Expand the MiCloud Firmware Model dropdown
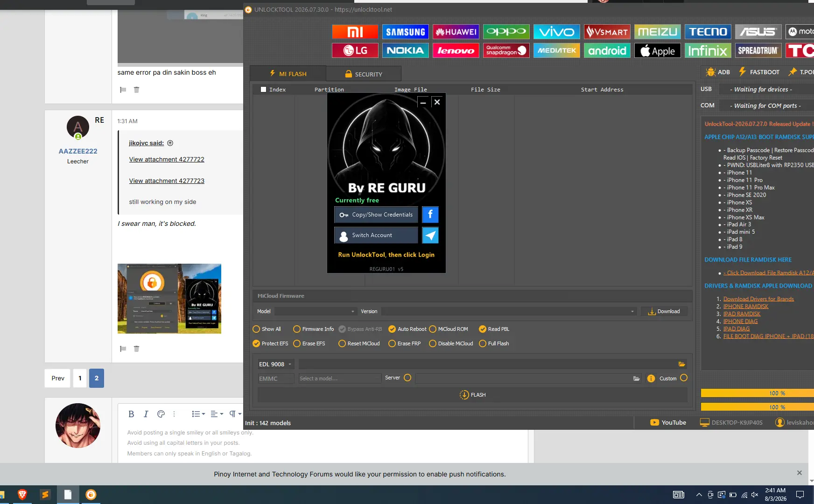The height and width of the screenshot is (504, 814). click(x=316, y=311)
